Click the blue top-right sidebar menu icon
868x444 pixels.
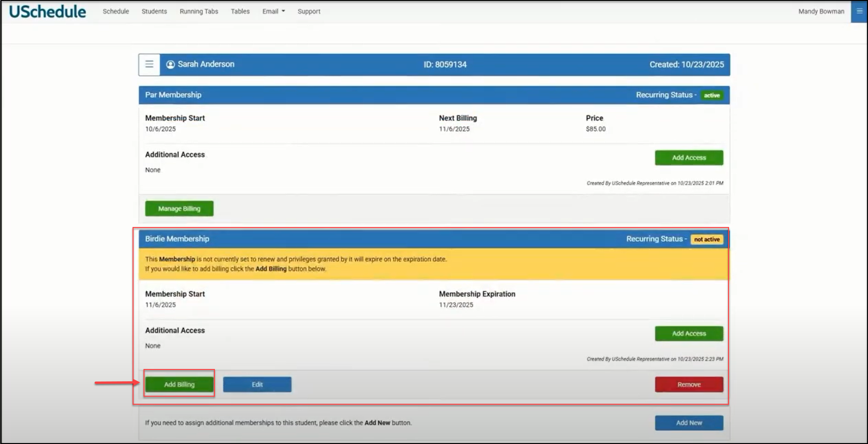click(x=859, y=11)
